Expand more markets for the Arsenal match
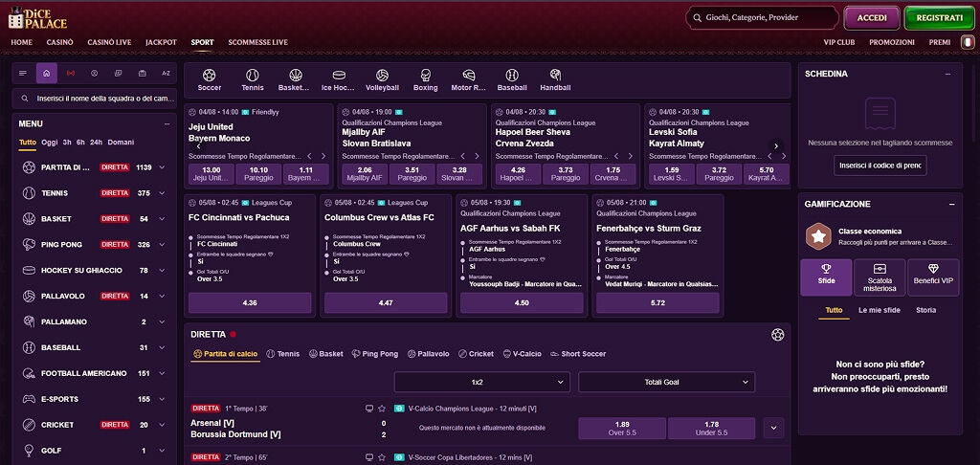 [773, 428]
